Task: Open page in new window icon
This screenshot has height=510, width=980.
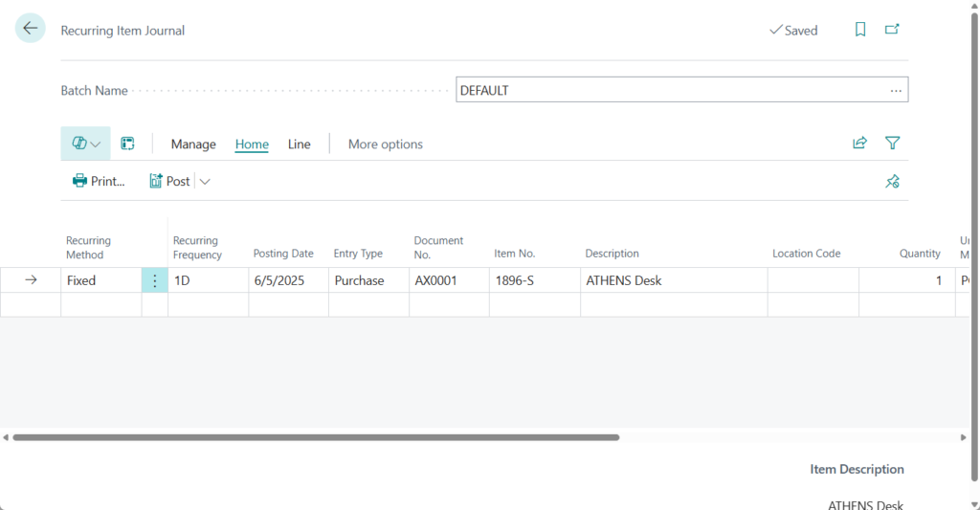Action: (x=892, y=30)
